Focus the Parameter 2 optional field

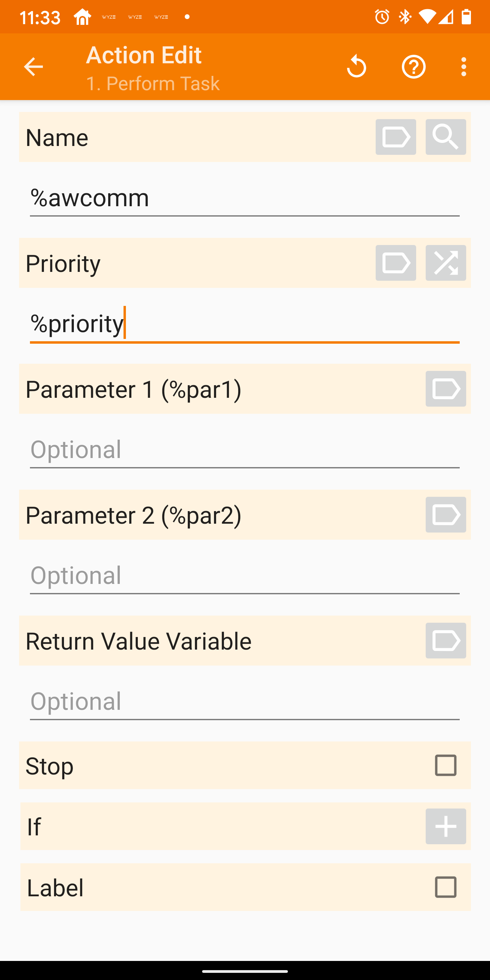coord(245,576)
